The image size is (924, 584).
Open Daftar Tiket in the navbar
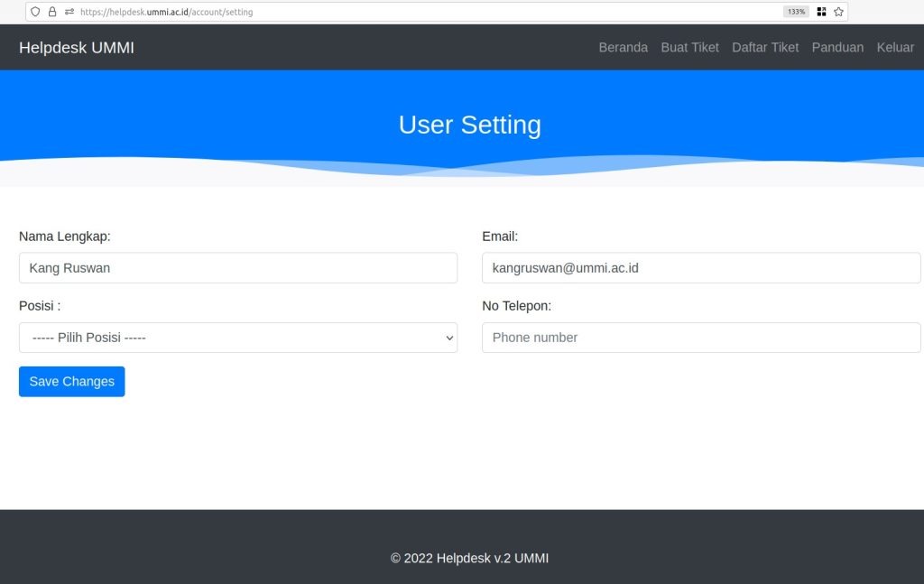click(x=765, y=47)
